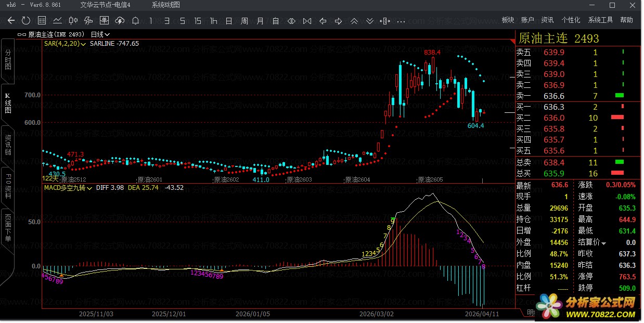Screen dimensions: 644x323
Task: Switch to the 分时图 side tab
Action: [x=8, y=60]
